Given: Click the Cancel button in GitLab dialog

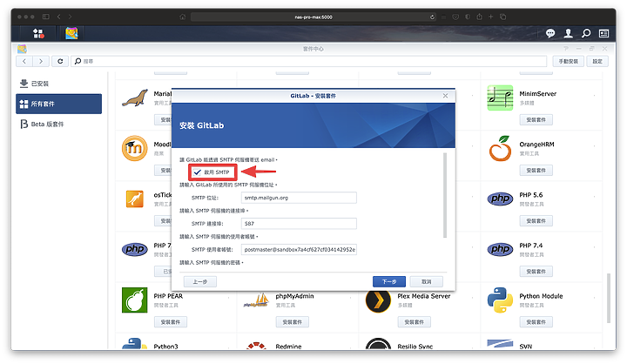Looking at the screenshot, I should click(x=426, y=281).
